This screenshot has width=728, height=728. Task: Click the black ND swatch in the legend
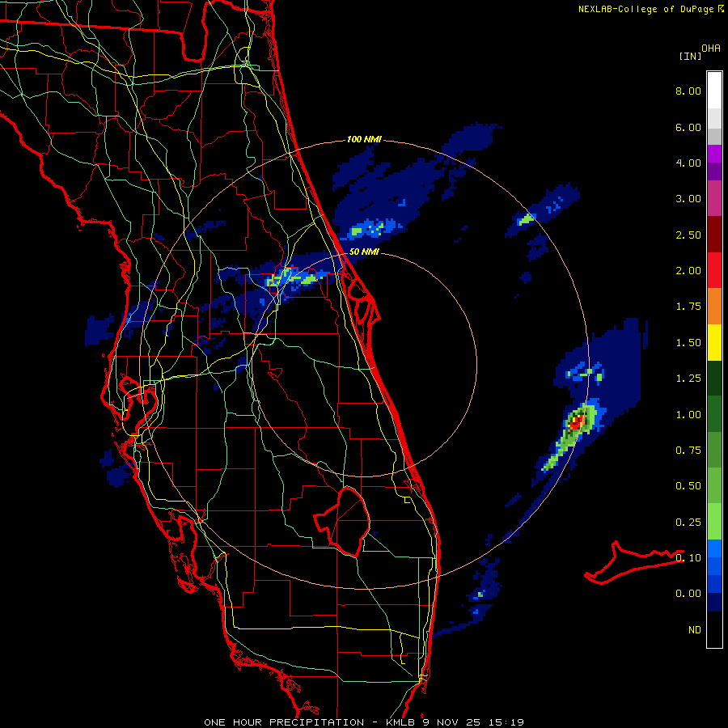click(x=714, y=629)
